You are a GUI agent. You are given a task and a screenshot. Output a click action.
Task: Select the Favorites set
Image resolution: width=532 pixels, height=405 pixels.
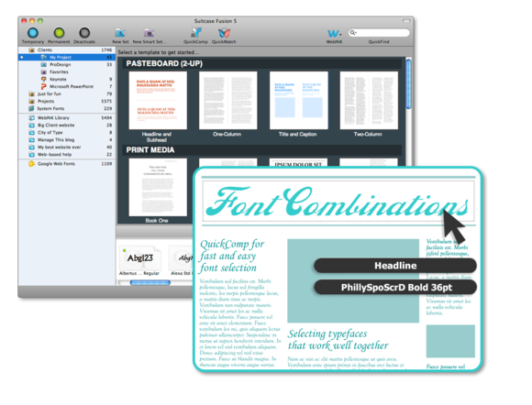(x=67, y=71)
